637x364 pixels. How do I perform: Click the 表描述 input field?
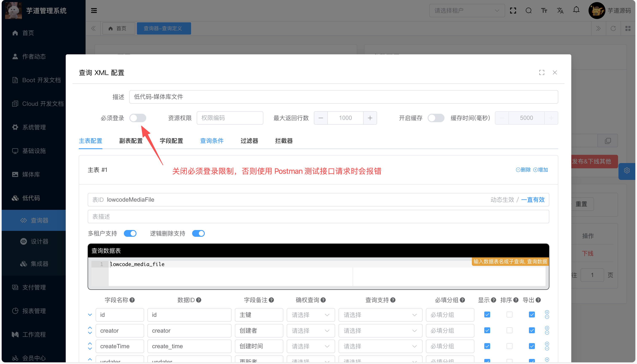[318, 217]
